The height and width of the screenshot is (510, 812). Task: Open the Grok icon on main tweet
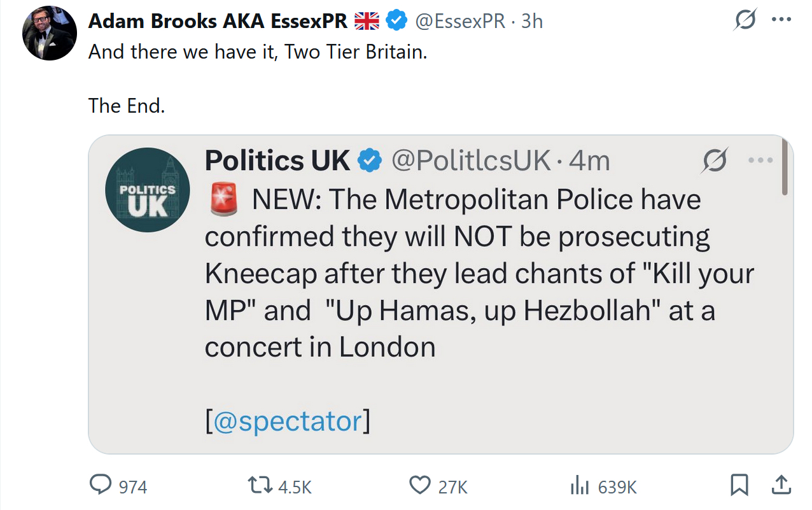pos(745,21)
